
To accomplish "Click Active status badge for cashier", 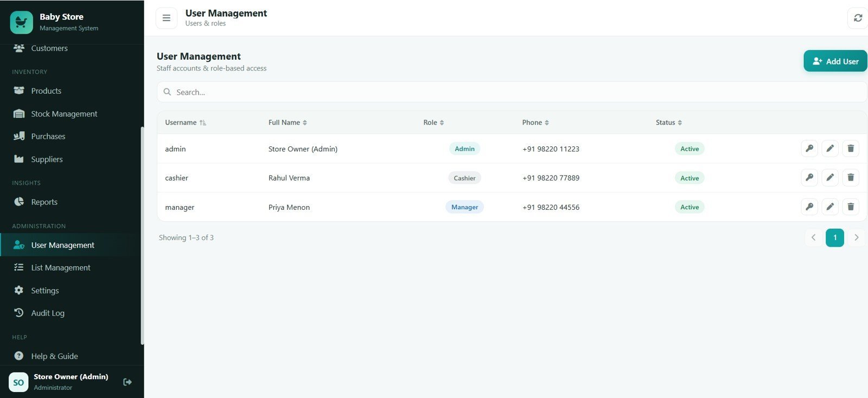I will 690,178.
